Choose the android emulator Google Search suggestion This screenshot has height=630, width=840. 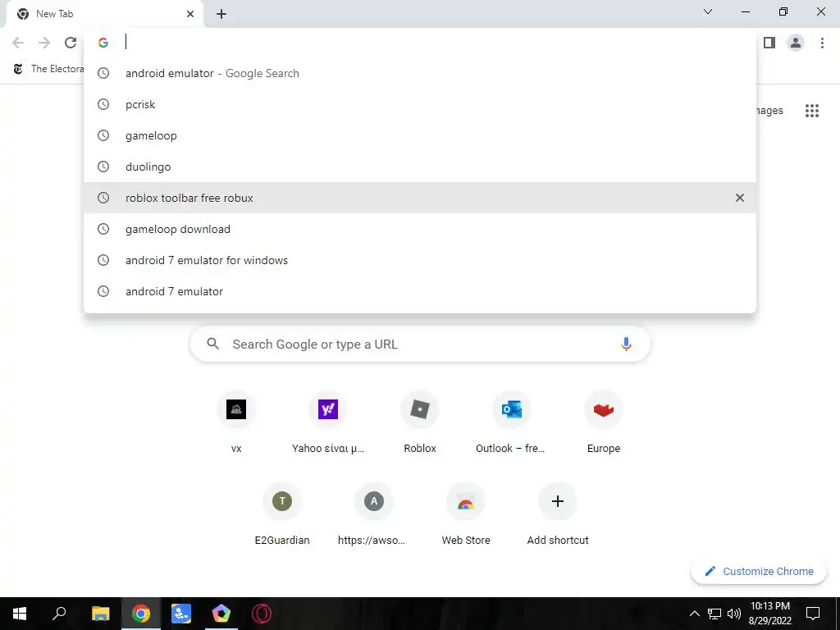(x=420, y=73)
